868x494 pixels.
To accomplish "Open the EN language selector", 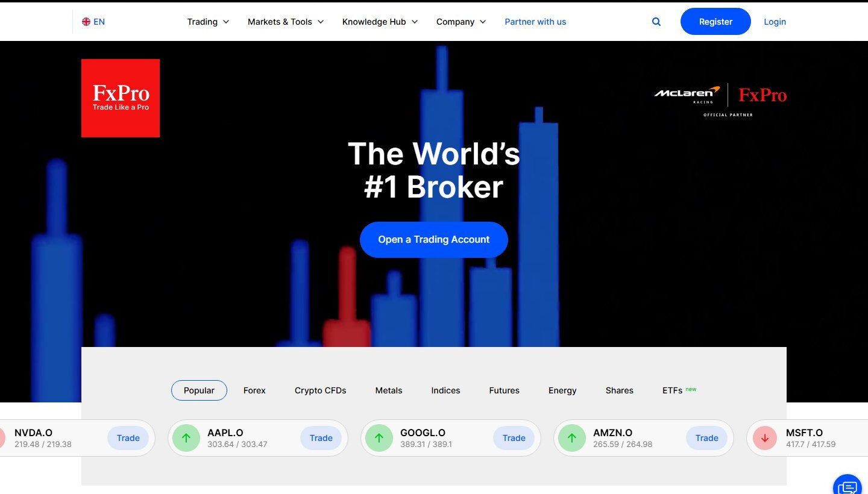I will pyautogui.click(x=93, y=22).
